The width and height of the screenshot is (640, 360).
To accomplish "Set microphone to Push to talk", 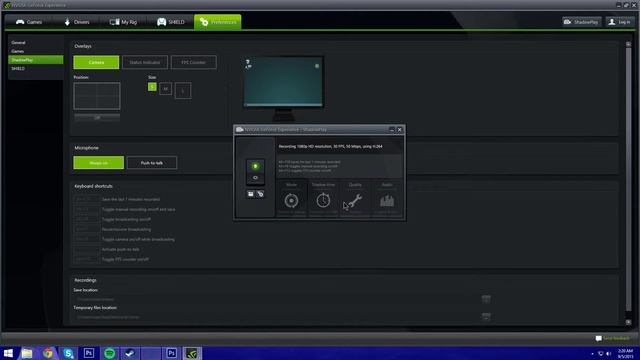I will [152, 163].
